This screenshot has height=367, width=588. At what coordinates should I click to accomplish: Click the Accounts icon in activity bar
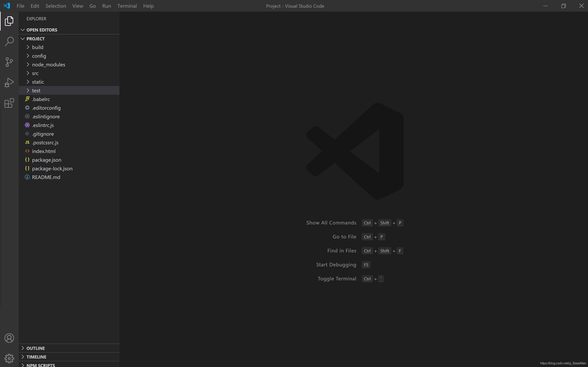tap(9, 338)
